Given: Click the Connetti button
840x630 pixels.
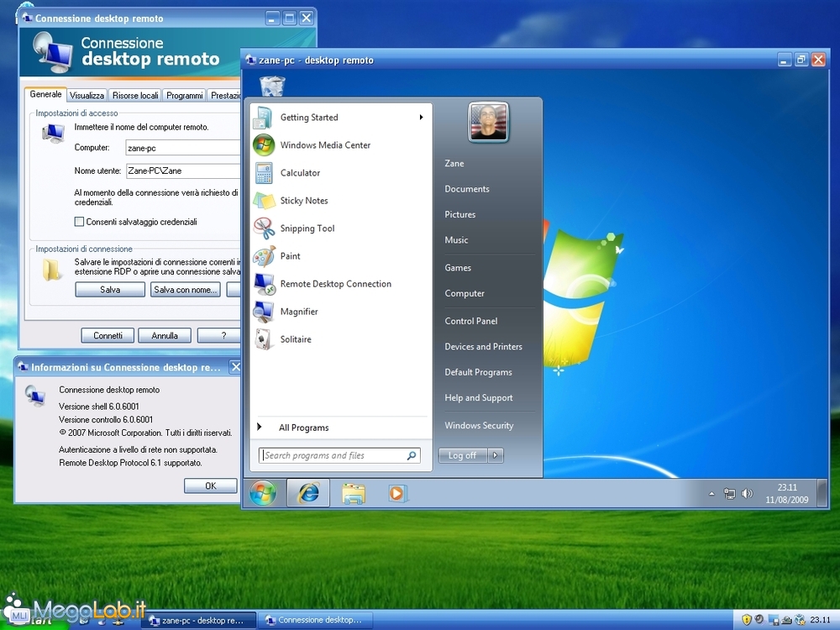Looking at the screenshot, I should pyautogui.click(x=108, y=335).
